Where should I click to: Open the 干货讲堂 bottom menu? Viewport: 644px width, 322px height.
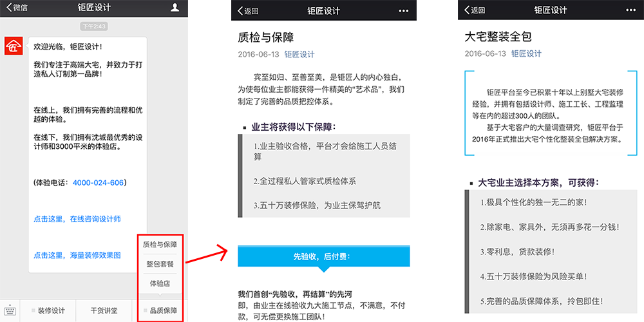click(x=104, y=311)
